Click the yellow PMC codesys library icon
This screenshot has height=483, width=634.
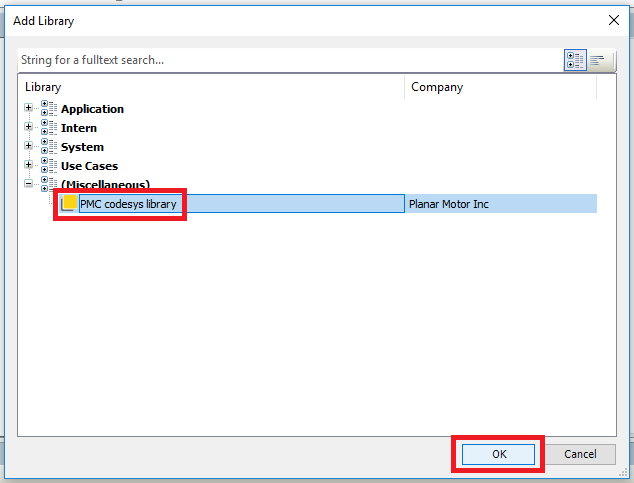click(70, 204)
